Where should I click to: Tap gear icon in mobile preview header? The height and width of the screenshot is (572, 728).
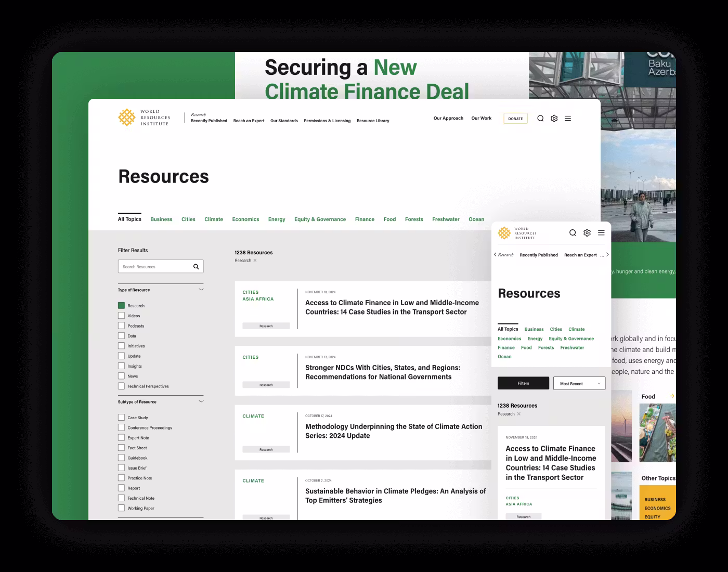[587, 233]
